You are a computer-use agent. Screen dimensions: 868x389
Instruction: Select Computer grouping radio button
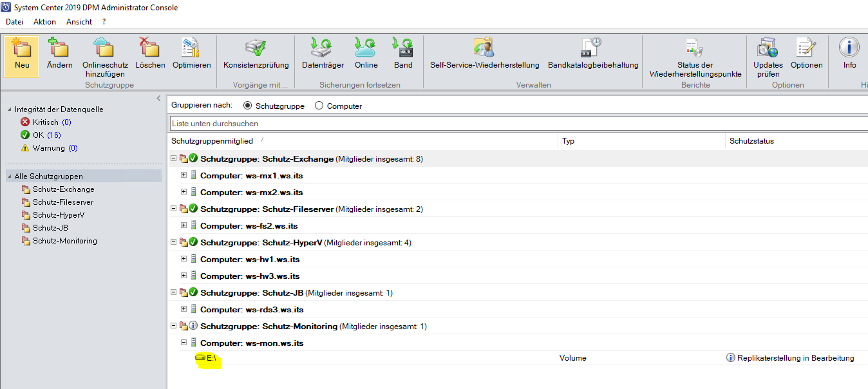tap(319, 106)
